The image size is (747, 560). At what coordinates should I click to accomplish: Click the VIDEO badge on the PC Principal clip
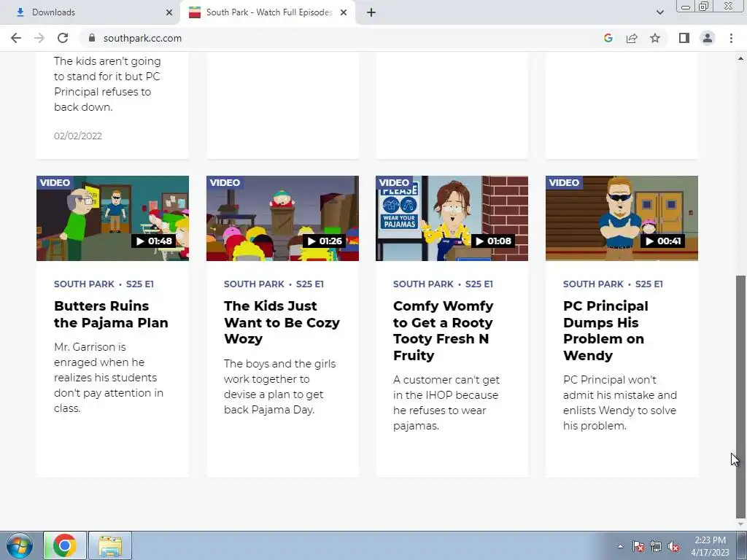click(x=564, y=182)
